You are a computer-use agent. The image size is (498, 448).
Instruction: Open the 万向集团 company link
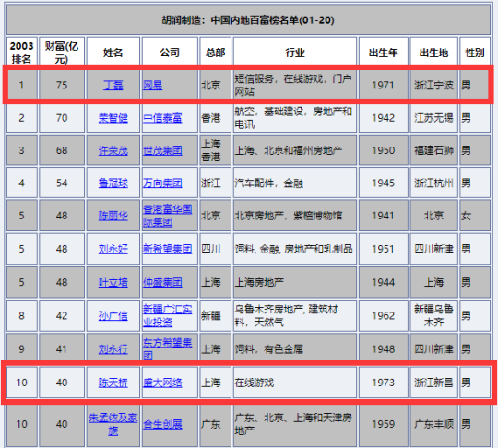pyautogui.click(x=162, y=183)
